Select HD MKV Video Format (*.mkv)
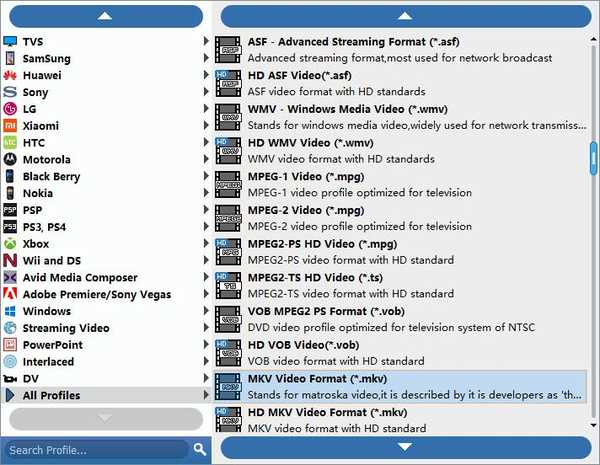This screenshot has height=465, width=600. 400,419
